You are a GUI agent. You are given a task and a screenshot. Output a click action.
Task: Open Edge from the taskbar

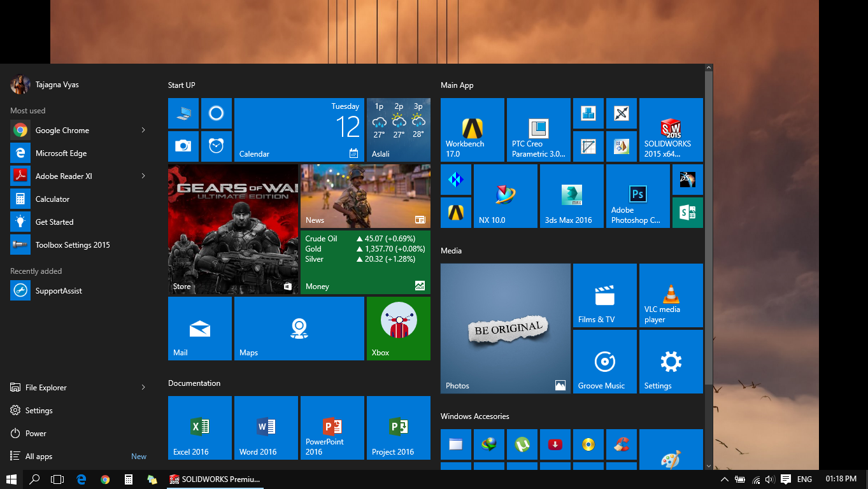[x=82, y=479]
